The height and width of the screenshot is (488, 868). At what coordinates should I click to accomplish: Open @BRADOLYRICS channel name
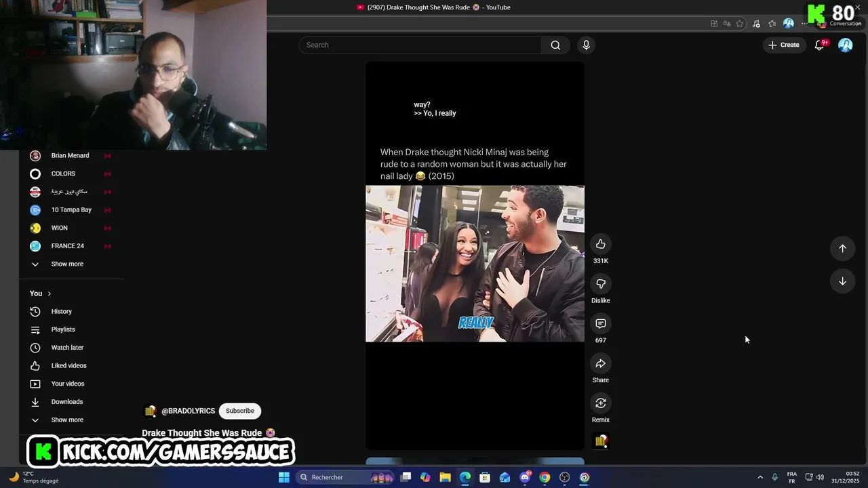(x=188, y=411)
